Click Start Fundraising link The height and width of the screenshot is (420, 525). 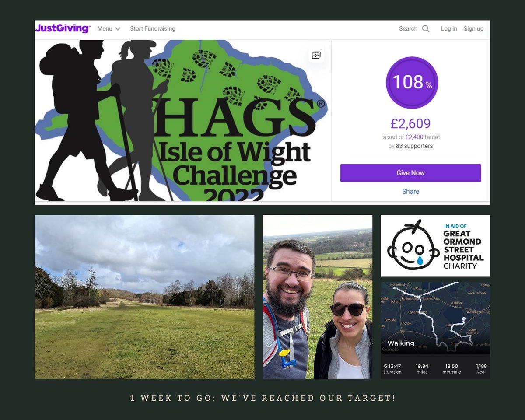(153, 28)
